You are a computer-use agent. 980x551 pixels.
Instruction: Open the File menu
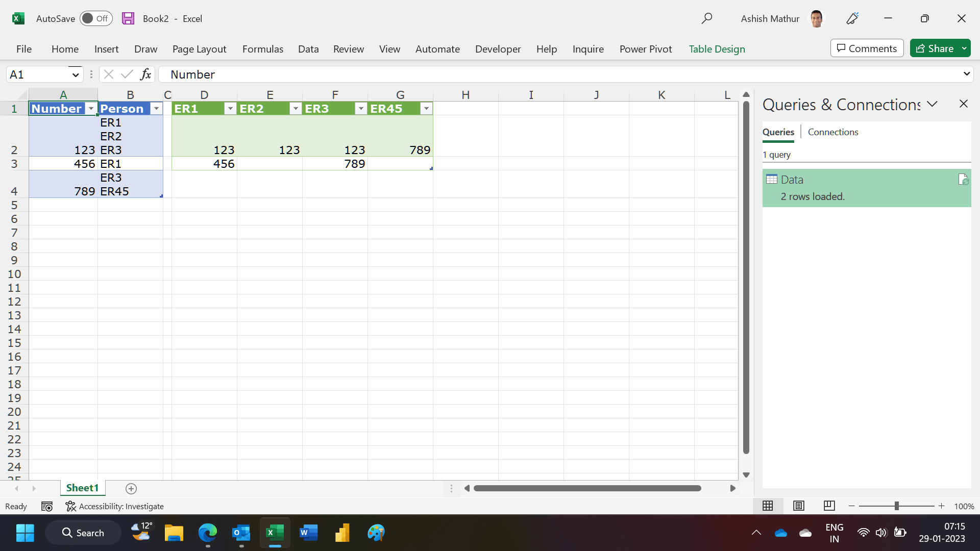(x=24, y=49)
